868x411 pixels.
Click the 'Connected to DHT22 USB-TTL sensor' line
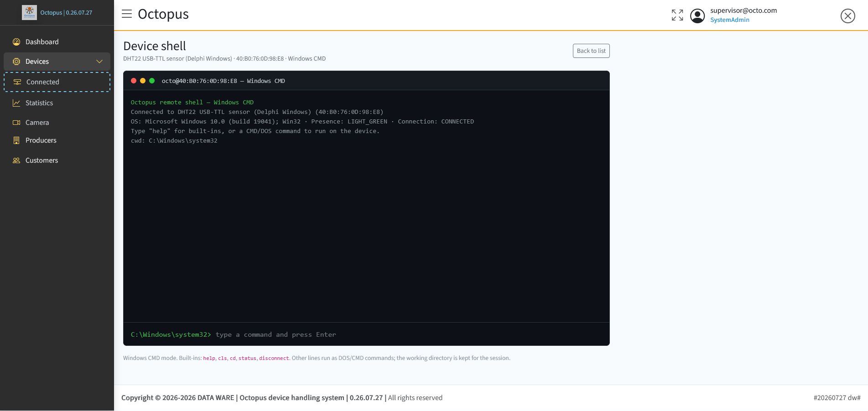pyautogui.click(x=257, y=112)
